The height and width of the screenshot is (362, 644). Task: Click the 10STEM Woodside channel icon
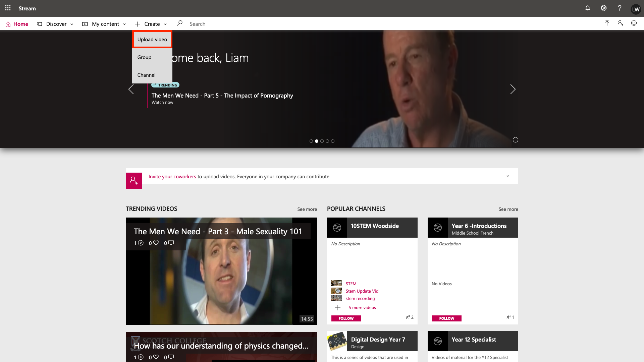[337, 228]
